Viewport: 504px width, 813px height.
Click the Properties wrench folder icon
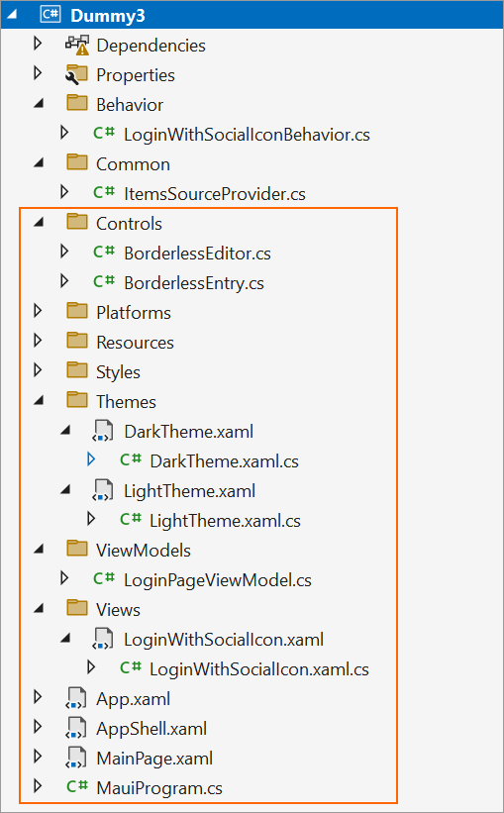[77, 74]
